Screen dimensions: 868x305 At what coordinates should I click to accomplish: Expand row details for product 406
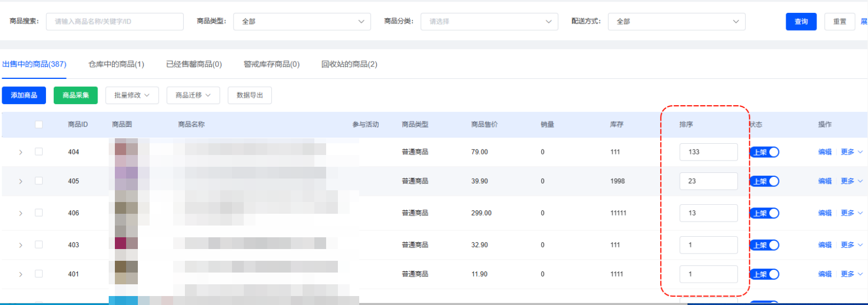pos(21,213)
